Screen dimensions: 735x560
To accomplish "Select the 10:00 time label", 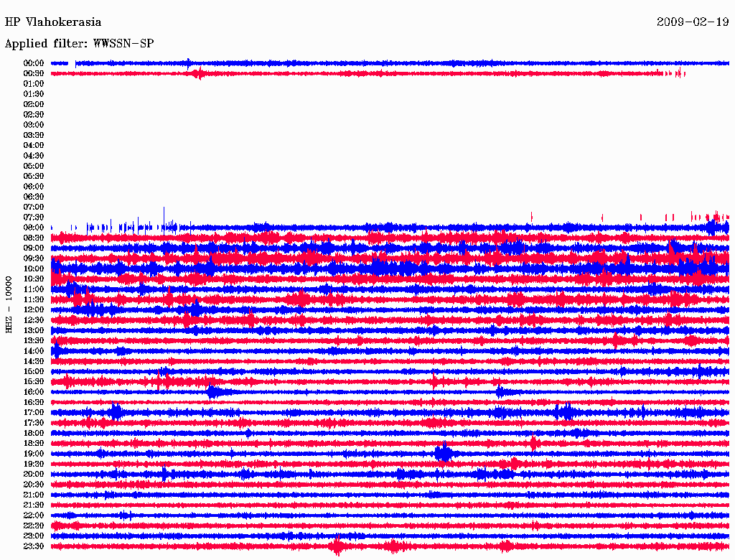I will click(x=33, y=269).
